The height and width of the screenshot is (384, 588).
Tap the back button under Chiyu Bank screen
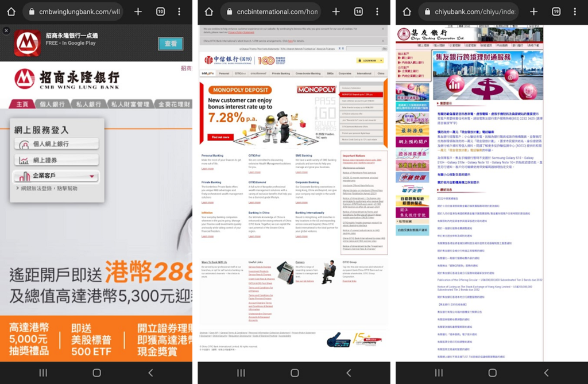pos(546,373)
